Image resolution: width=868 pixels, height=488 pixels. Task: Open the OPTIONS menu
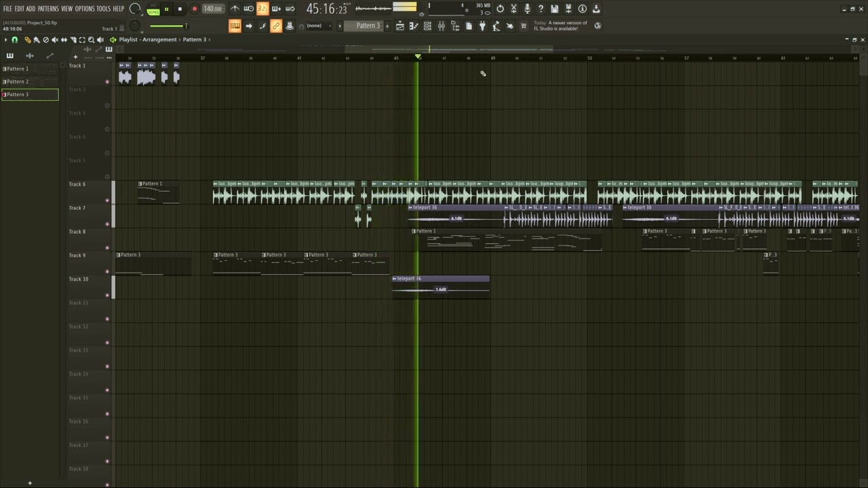pyautogui.click(x=85, y=9)
